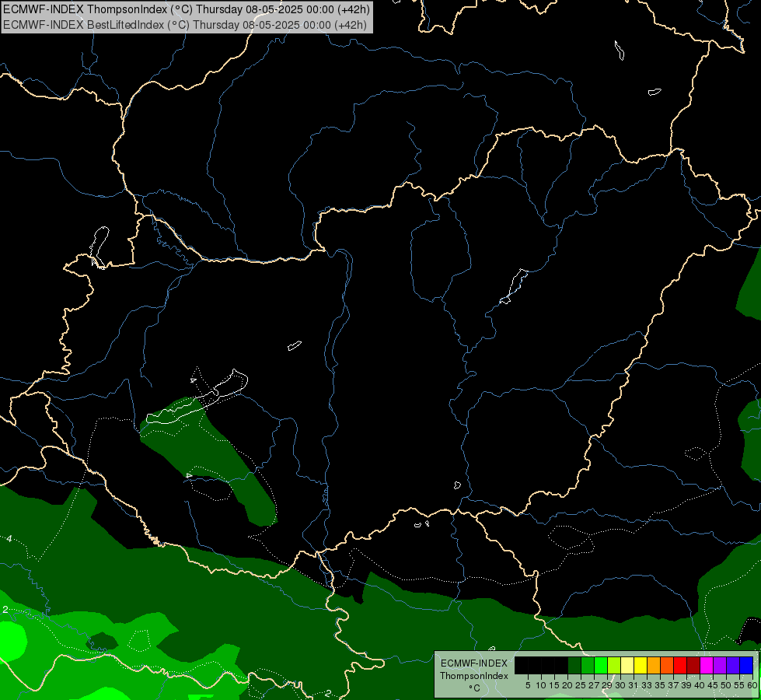
Task: Click the legend value 33
Action: pos(647,685)
